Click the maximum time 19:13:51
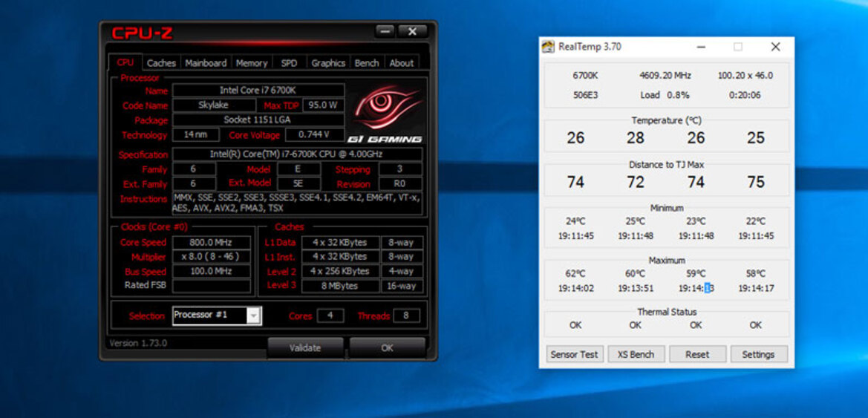 (x=636, y=289)
